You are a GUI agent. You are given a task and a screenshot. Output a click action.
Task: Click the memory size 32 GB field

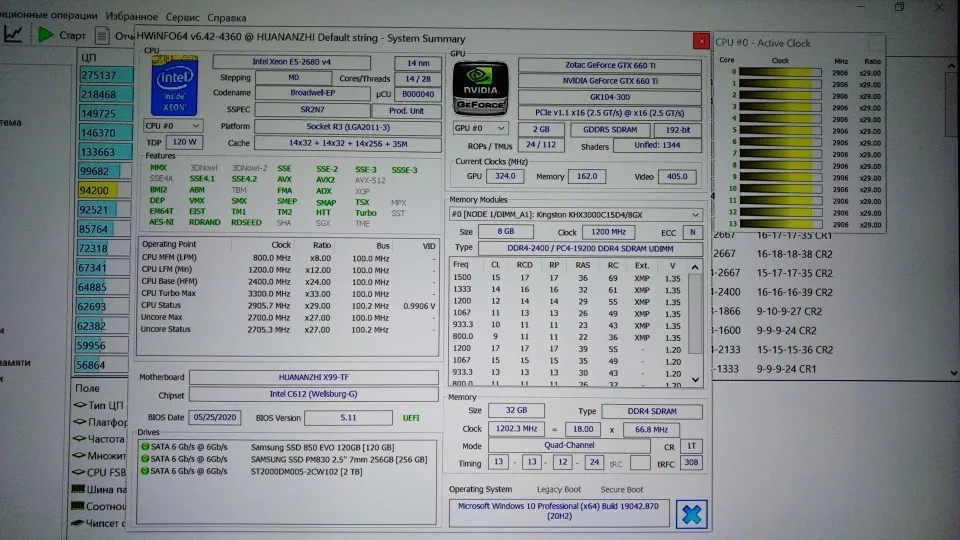click(516, 410)
